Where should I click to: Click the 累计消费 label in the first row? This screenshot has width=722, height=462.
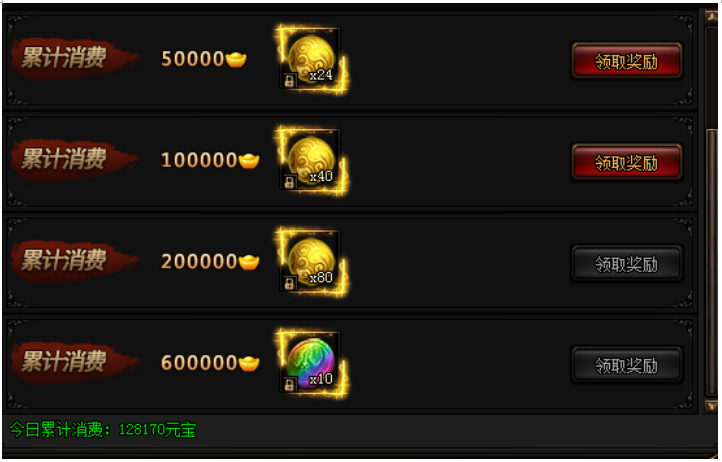pyautogui.click(x=64, y=58)
